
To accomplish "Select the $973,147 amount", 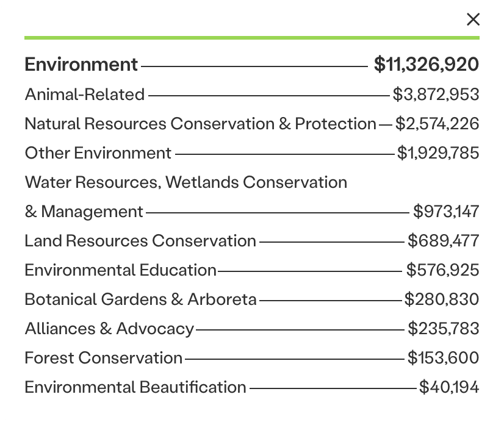I will [446, 212].
